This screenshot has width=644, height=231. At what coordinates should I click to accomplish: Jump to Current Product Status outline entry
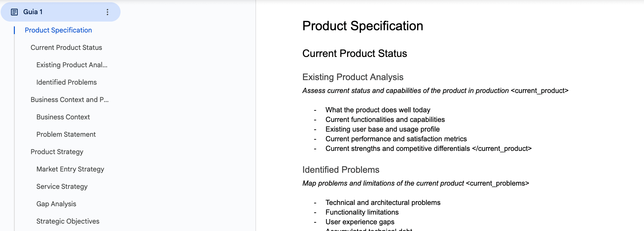[x=66, y=48]
